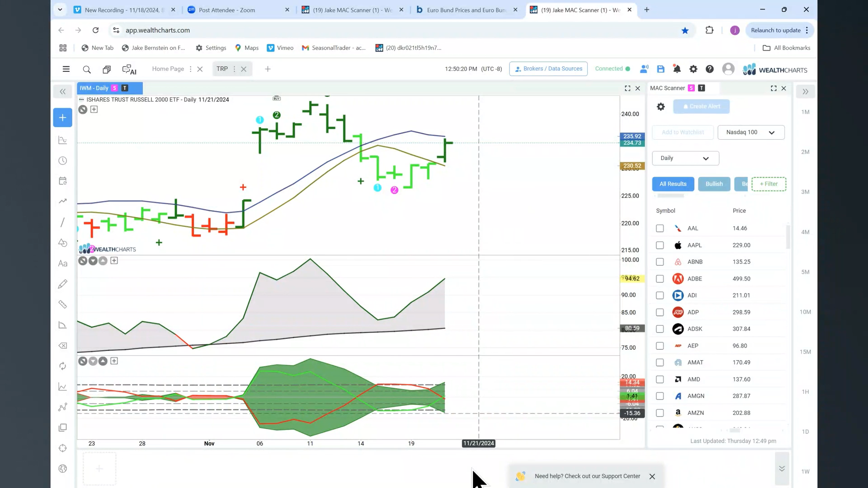868x488 pixels.
Task: Switch to Post Attendee Zoom browser tab
Action: point(238,10)
